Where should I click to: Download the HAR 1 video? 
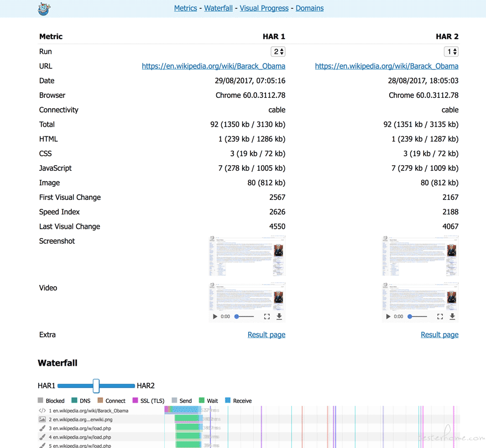pos(279,317)
